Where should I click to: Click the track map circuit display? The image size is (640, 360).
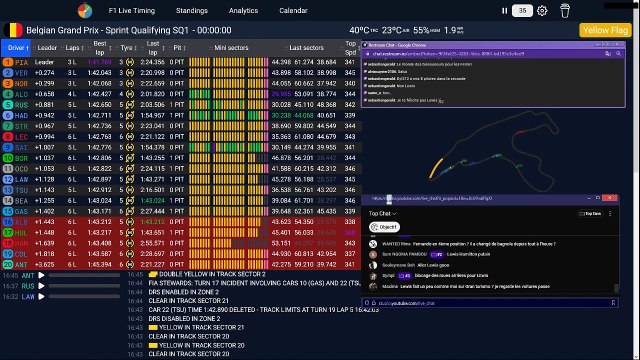(x=493, y=151)
